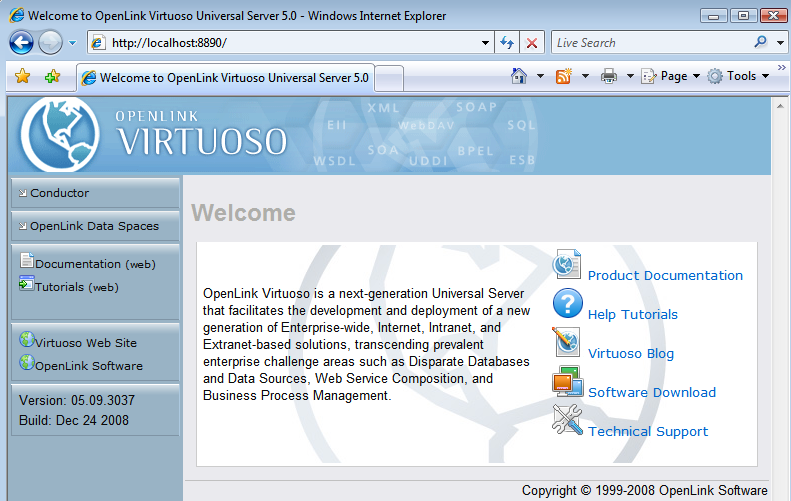The height and width of the screenshot is (501, 791).
Task: Click the Add to Favorites icon
Action: click(x=52, y=77)
